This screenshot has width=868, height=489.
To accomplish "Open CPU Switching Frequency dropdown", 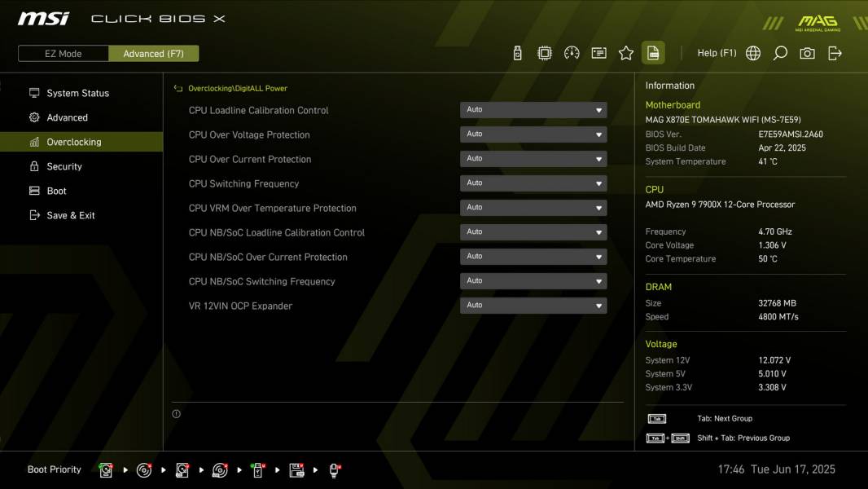I will (x=533, y=183).
